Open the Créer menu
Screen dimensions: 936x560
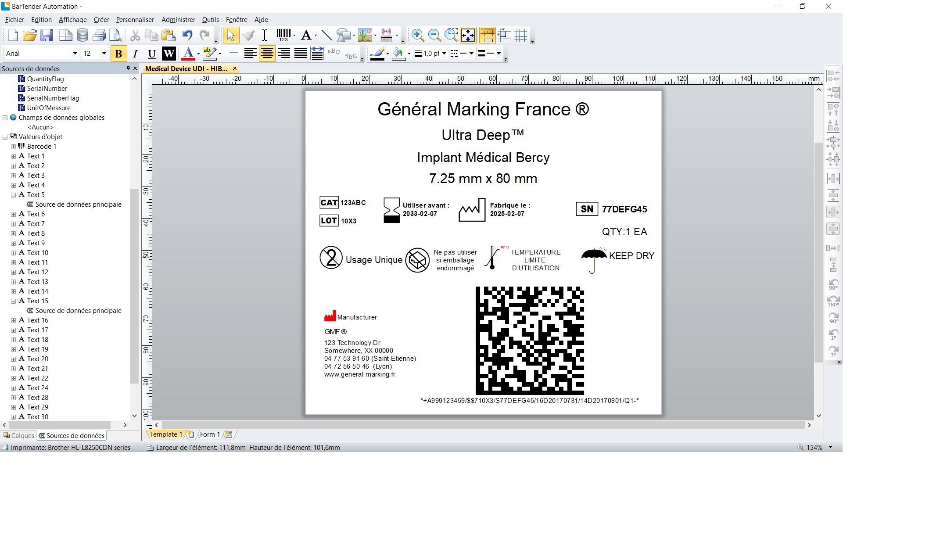pyautogui.click(x=101, y=20)
